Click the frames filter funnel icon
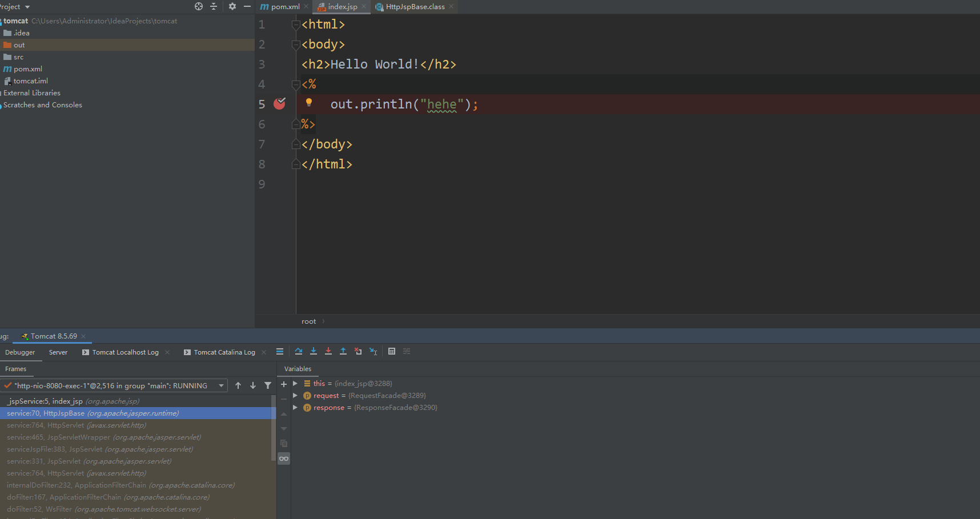The height and width of the screenshot is (519, 980). (268, 385)
